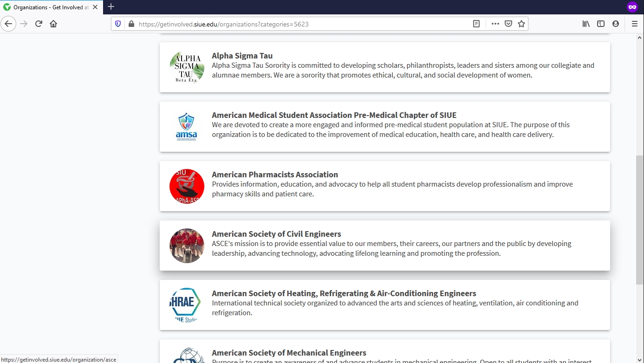Click the browser Back arrow button
The width and height of the screenshot is (644, 363).
(x=8, y=24)
